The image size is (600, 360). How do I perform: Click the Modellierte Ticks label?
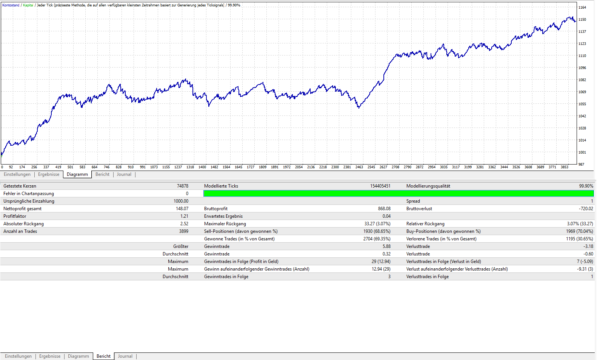221,186
